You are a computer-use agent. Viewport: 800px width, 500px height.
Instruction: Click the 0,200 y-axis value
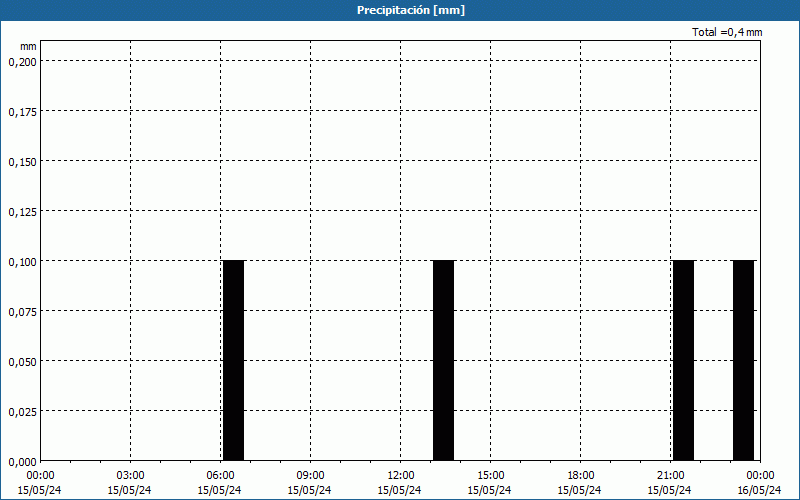click(22, 62)
